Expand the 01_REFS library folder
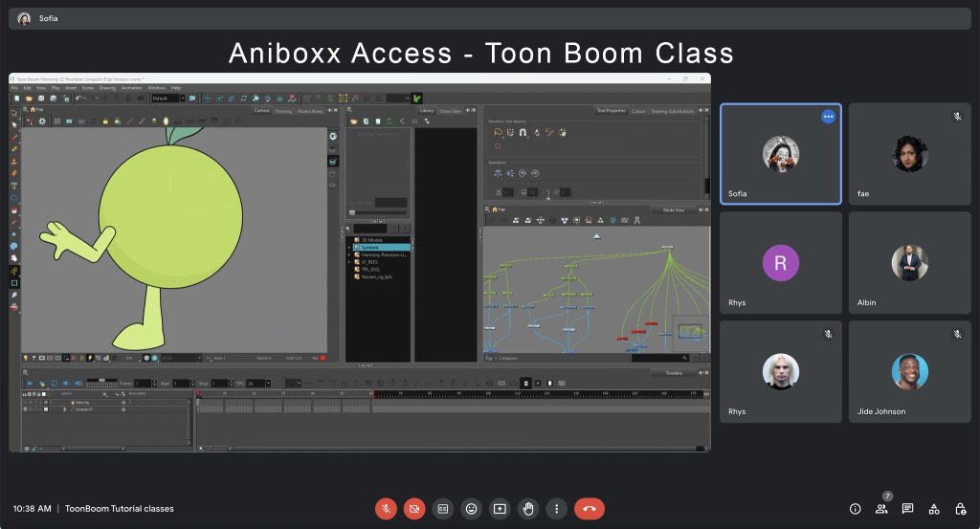 coord(349,262)
